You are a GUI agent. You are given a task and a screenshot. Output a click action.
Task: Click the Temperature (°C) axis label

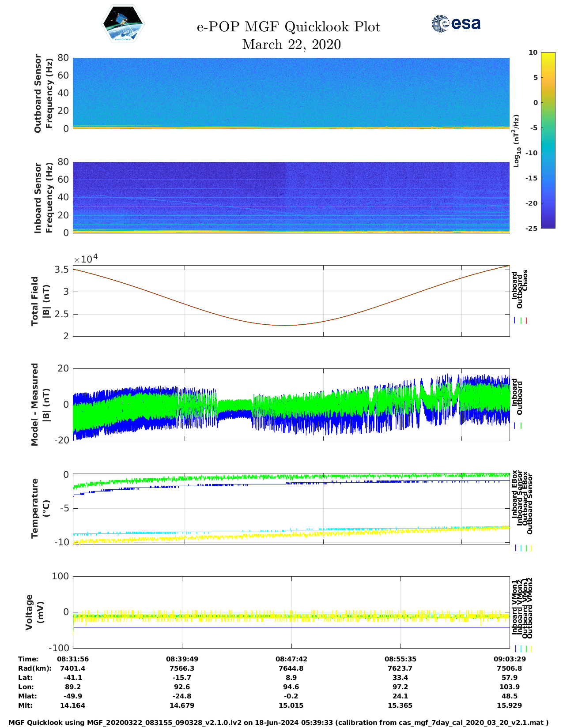point(41,508)
